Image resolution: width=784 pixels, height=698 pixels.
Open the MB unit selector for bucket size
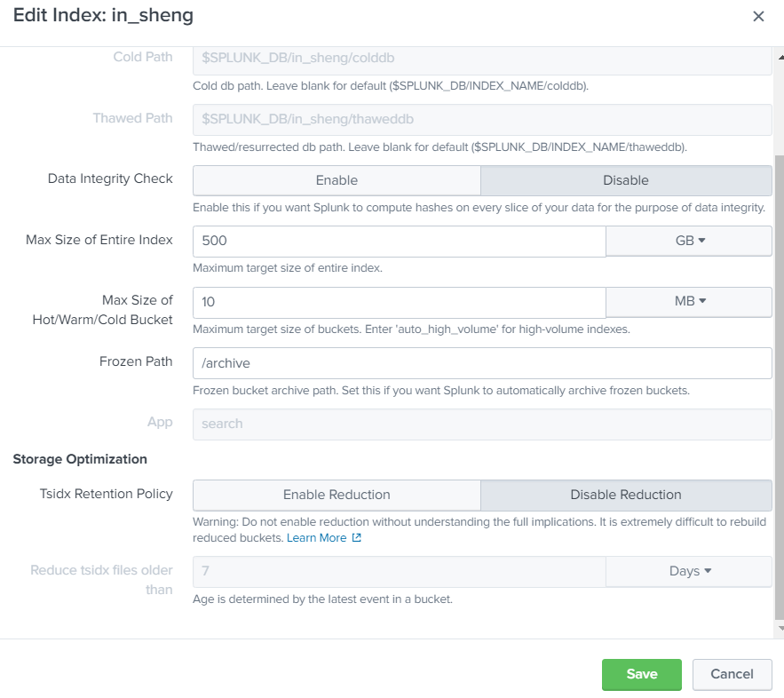[x=688, y=301]
